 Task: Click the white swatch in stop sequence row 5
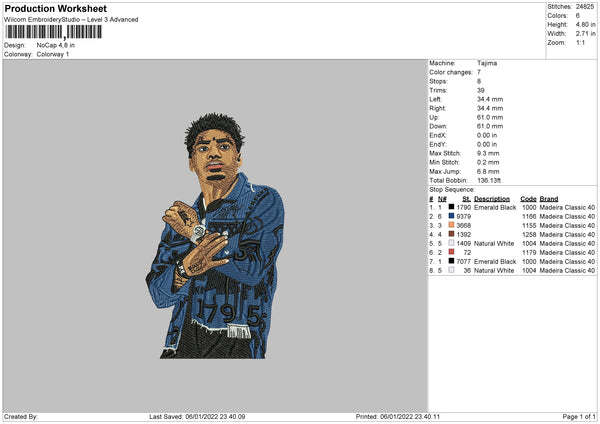click(x=452, y=243)
